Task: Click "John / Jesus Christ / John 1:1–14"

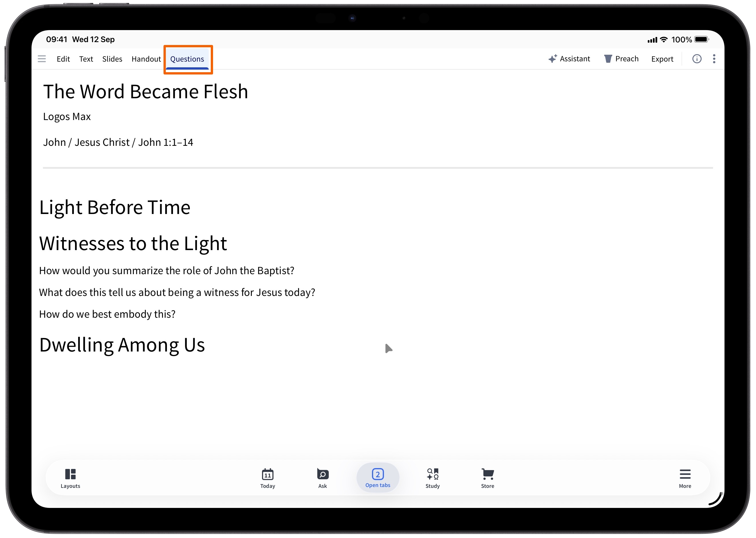Action: (x=118, y=142)
